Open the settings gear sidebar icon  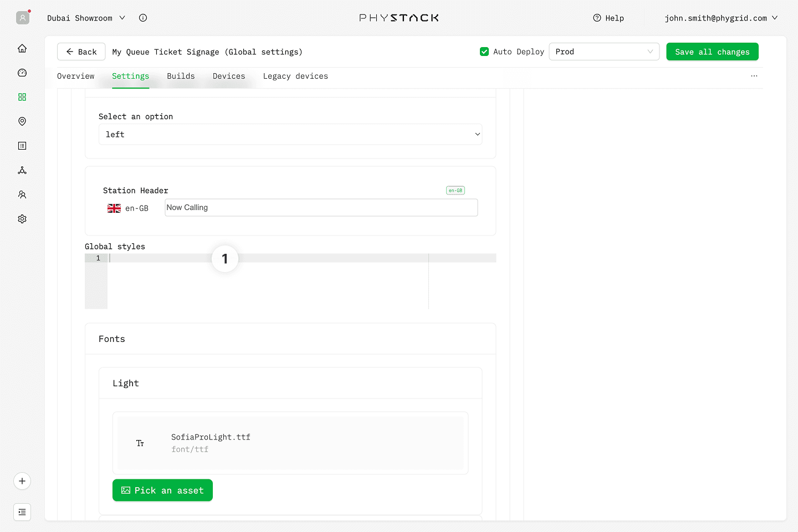point(22,219)
